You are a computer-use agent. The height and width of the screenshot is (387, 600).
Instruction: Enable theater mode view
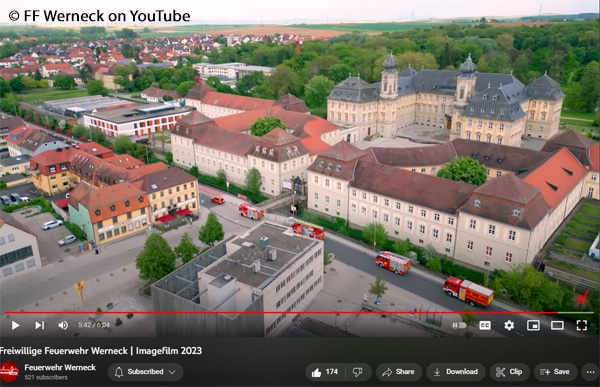[557, 325]
